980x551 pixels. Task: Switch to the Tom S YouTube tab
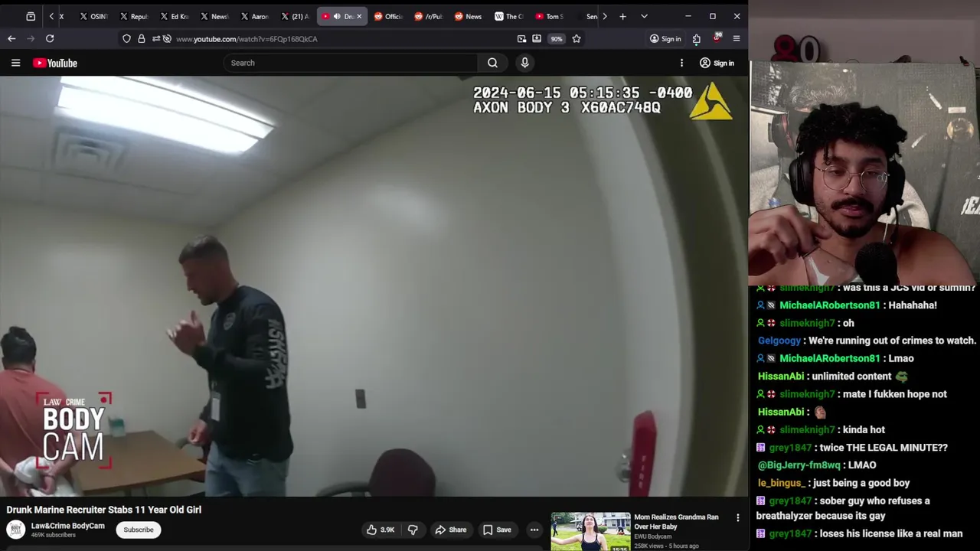click(x=549, y=16)
